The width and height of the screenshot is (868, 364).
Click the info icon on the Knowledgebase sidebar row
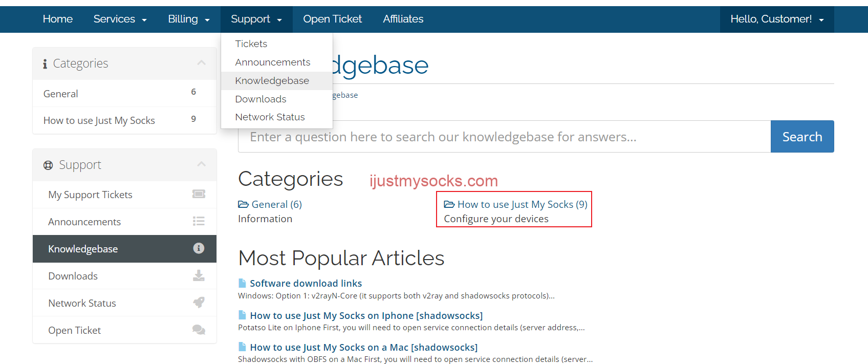point(199,248)
